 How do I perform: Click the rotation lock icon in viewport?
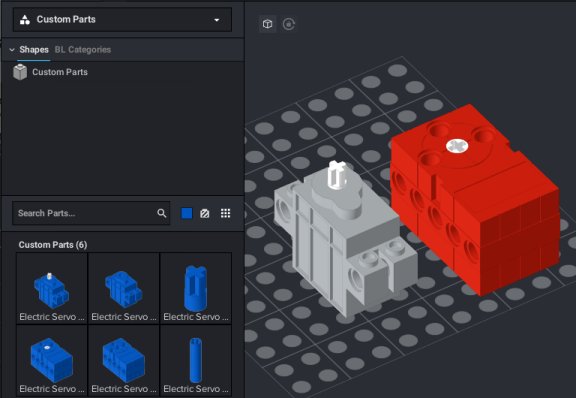point(289,24)
